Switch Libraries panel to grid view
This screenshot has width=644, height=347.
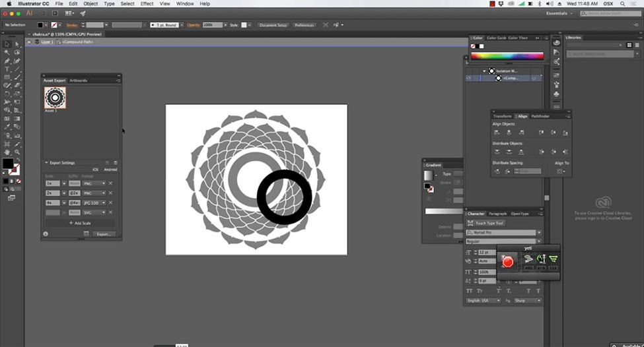629,45
